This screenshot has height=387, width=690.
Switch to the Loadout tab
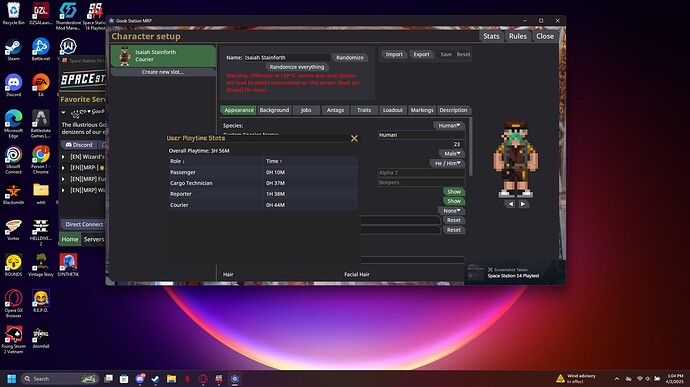pyautogui.click(x=393, y=110)
